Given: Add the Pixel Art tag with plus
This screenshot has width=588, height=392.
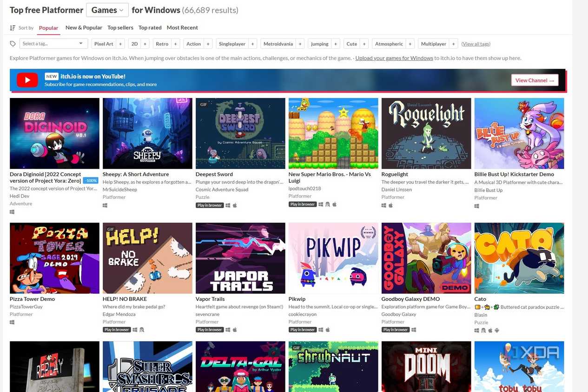Looking at the screenshot, I should coord(120,44).
